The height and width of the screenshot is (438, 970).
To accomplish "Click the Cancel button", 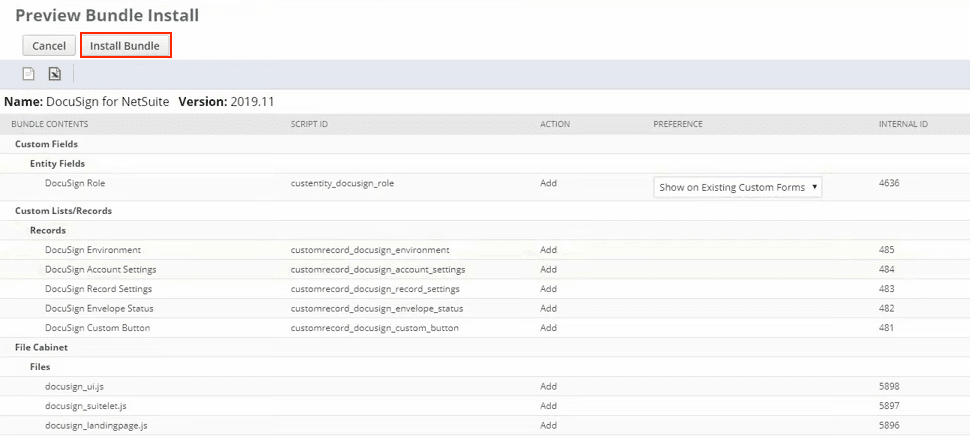I will [x=49, y=46].
